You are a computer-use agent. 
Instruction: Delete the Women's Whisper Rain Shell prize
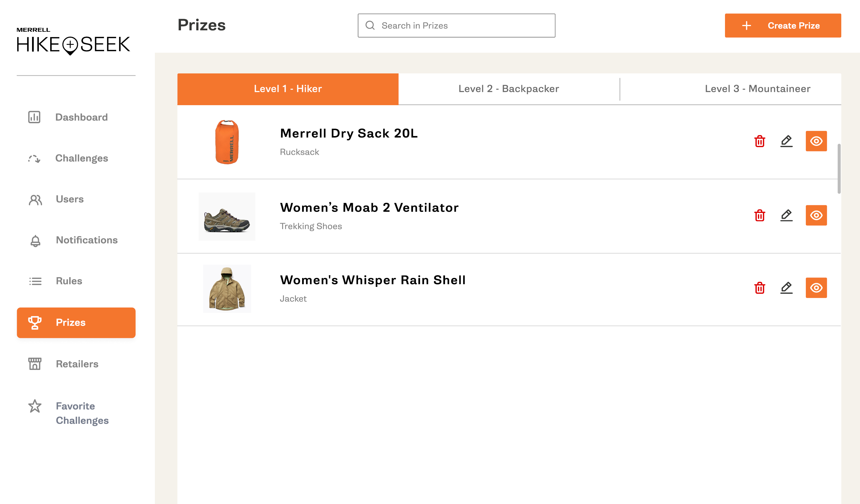759,288
